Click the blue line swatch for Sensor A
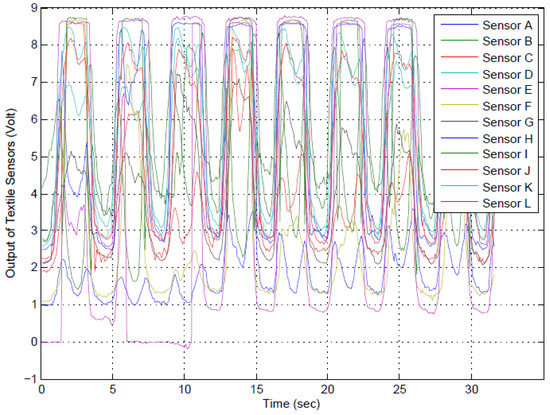The image size is (550, 415). [x=459, y=25]
